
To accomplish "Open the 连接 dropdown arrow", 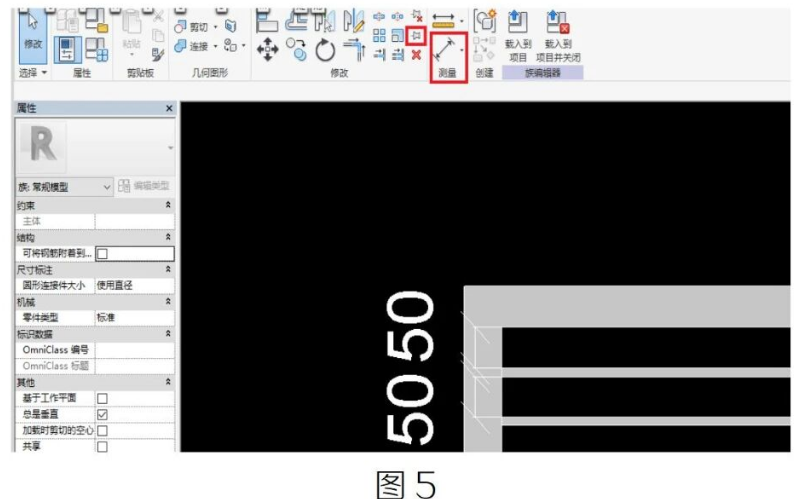I will tap(215, 46).
